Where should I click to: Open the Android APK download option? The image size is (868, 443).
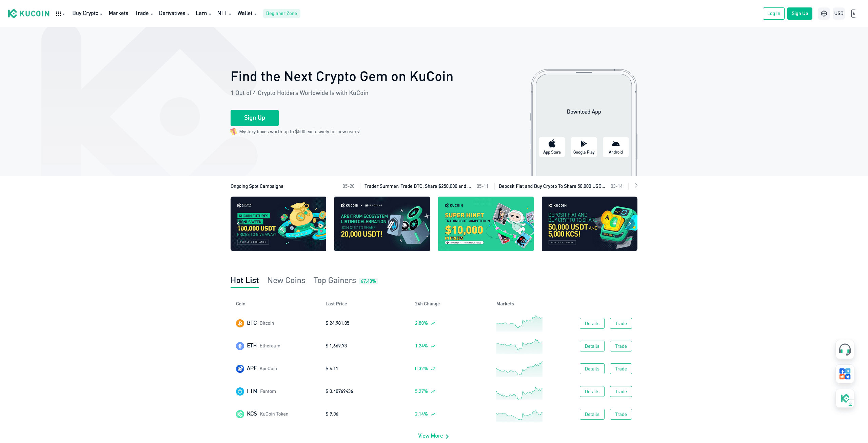616,147
